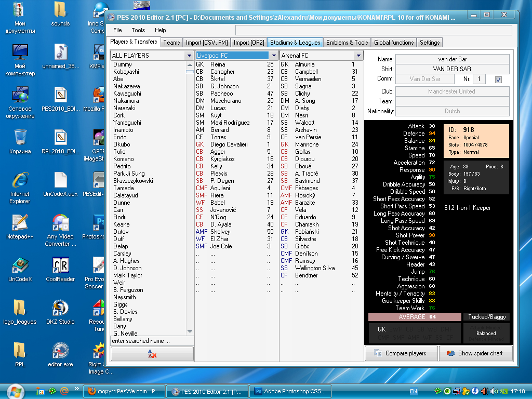Open PES2010_EDI file on desktop
This screenshot has height=399, width=532.
coord(60,100)
